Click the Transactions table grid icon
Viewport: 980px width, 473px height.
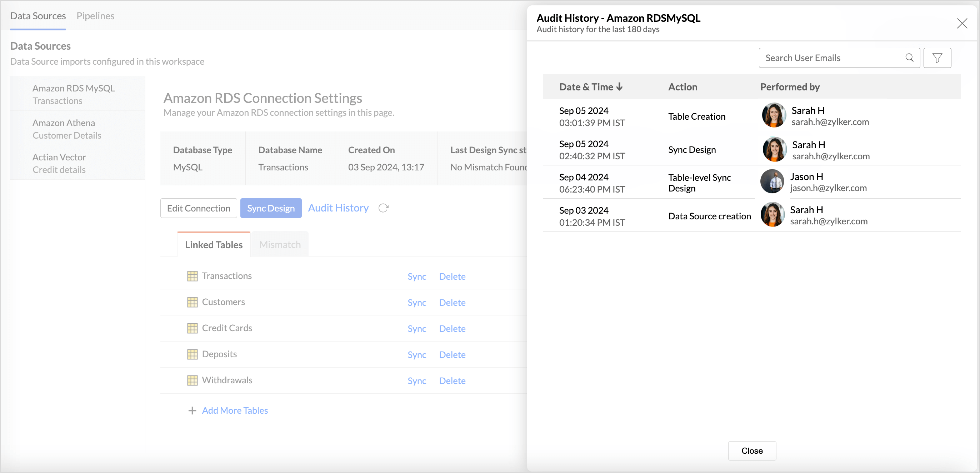pos(192,276)
